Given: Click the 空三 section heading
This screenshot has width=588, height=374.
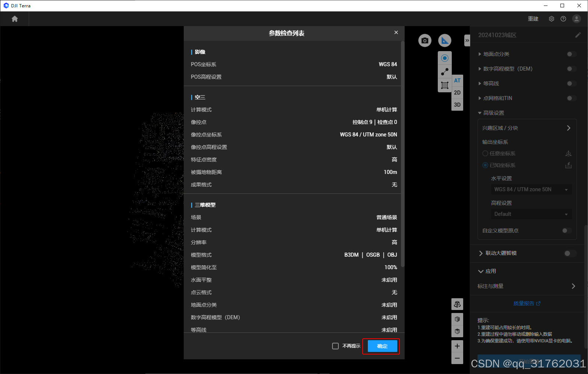Looking at the screenshot, I should pos(200,97).
